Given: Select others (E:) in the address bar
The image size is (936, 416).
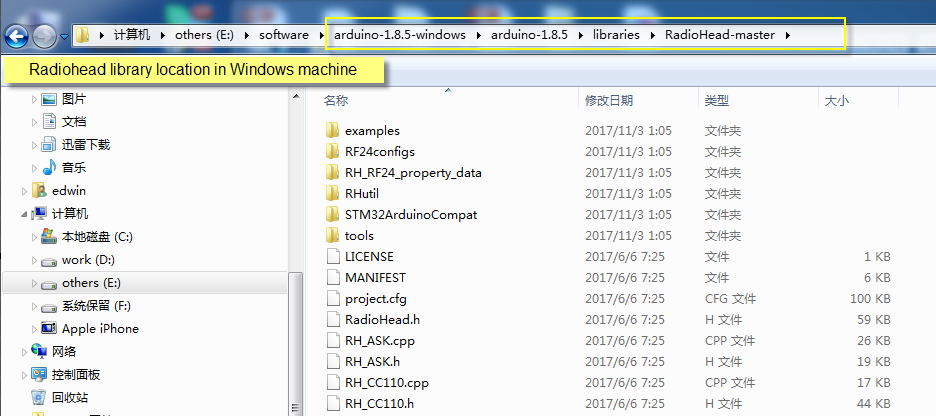Looking at the screenshot, I should click(202, 35).
